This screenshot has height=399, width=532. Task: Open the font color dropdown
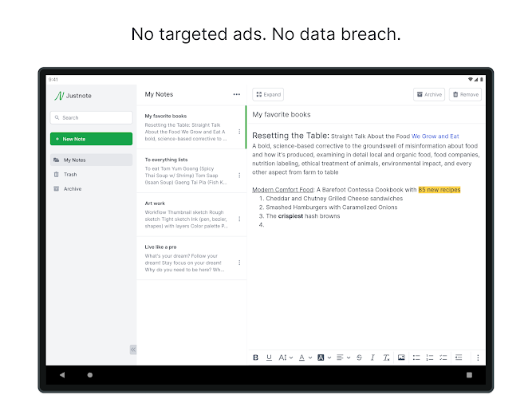[x=305, y=358]
